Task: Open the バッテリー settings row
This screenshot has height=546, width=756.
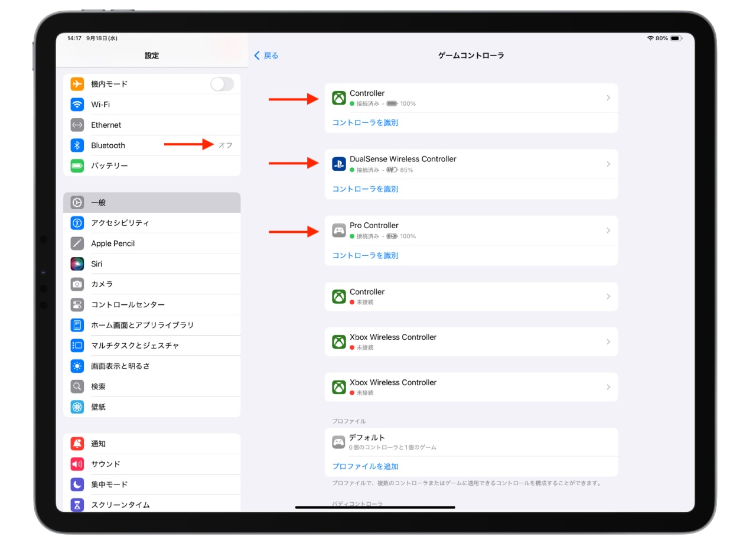Action: point(152,166)
